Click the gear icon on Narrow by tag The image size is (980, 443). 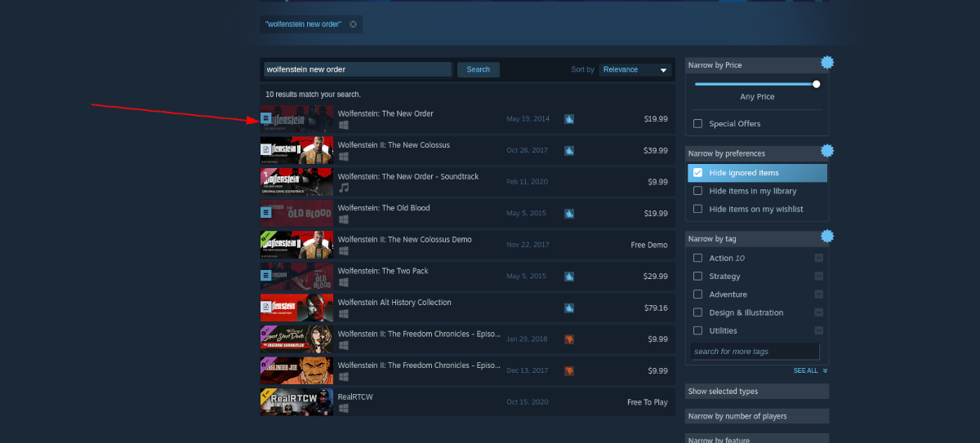826,237
